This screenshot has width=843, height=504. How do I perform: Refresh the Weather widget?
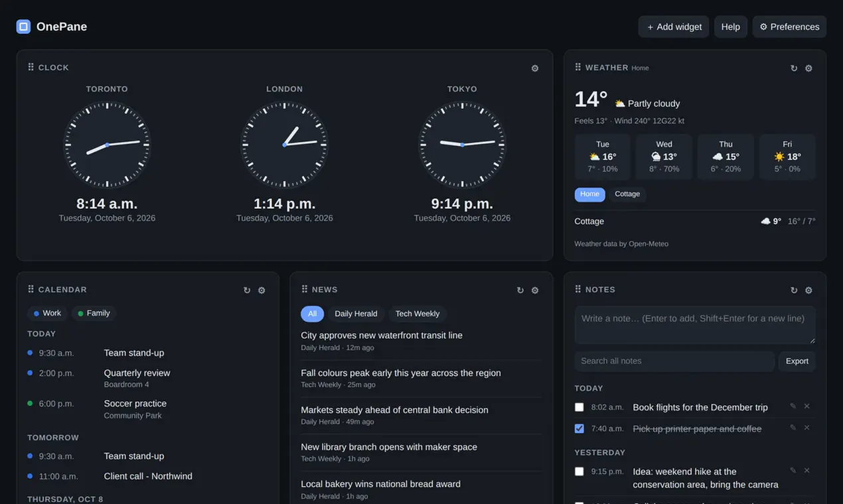pos(794,68)
